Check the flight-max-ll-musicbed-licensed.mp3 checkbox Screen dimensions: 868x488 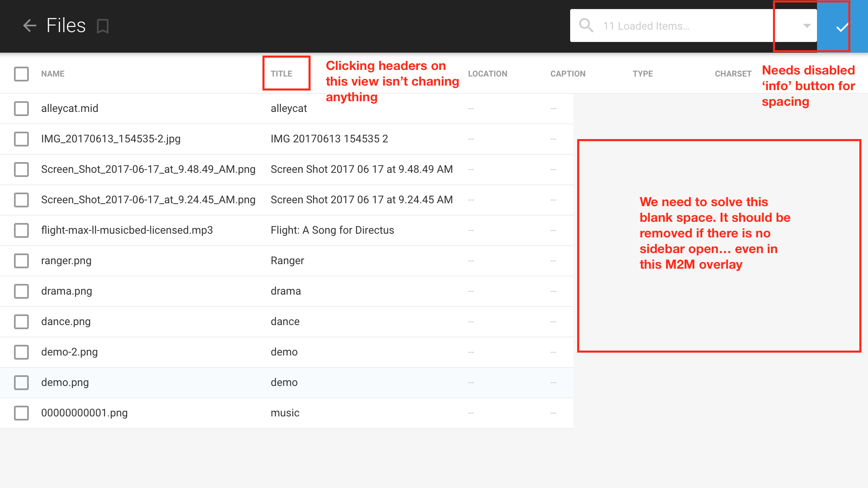[21, 230]
